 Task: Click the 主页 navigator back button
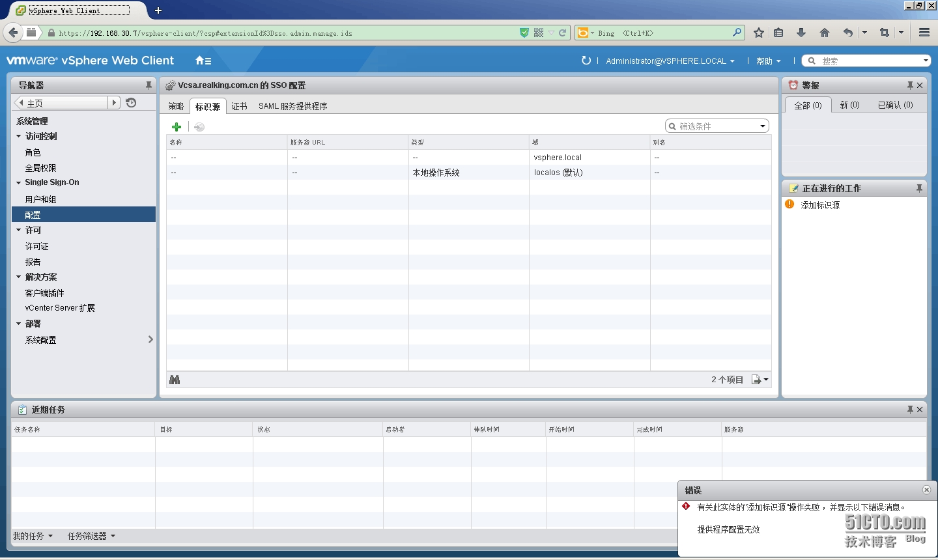pos(61,103)
